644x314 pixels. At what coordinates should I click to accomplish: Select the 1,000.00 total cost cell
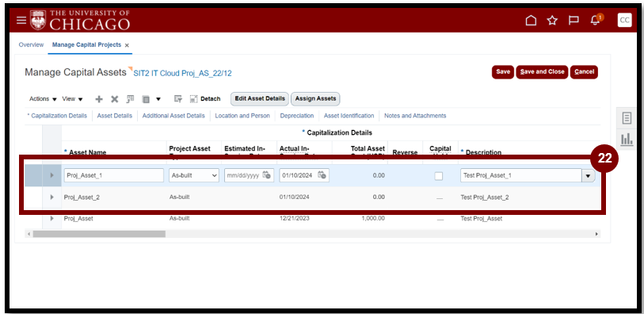(x=373, y=218)
